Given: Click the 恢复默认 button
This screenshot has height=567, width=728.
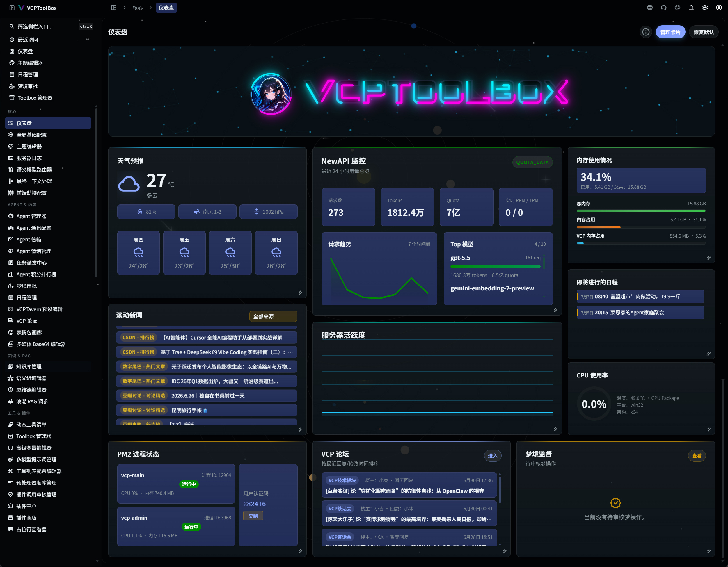Looking at the screenshot, I should click(703, 32).
